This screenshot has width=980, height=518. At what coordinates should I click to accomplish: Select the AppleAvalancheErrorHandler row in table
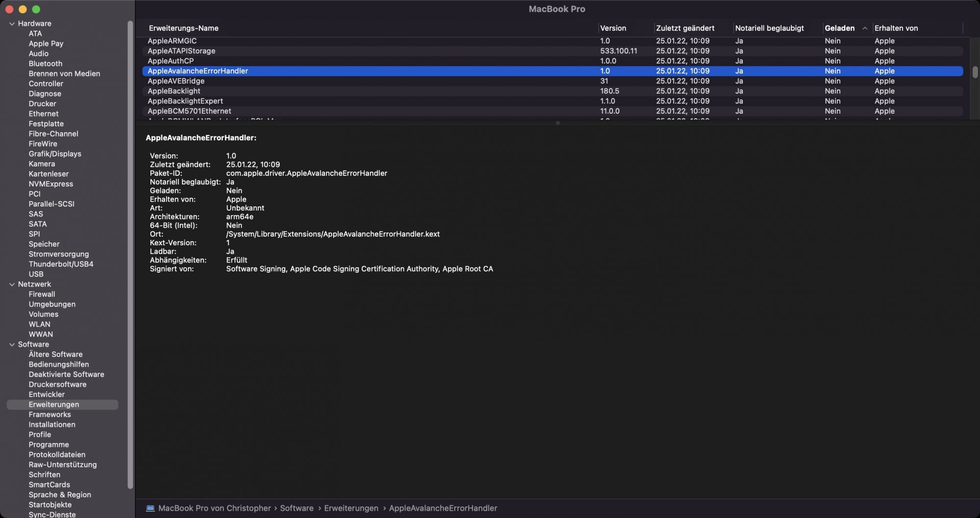click(552, 71)
